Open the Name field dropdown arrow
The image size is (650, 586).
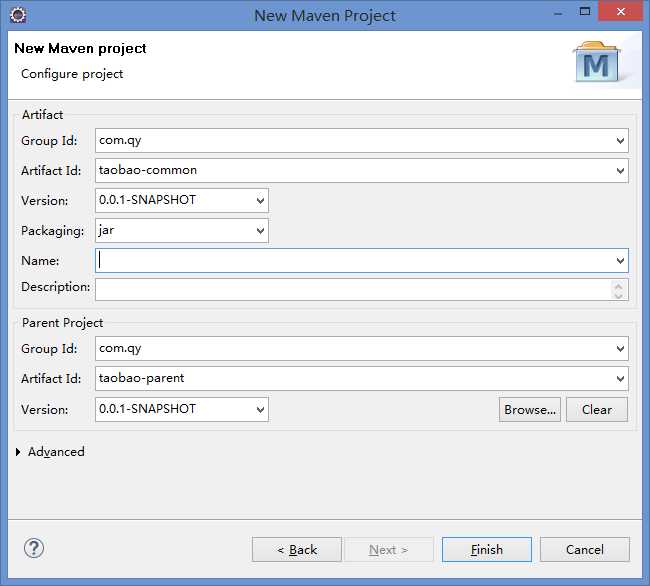[620, 261]
